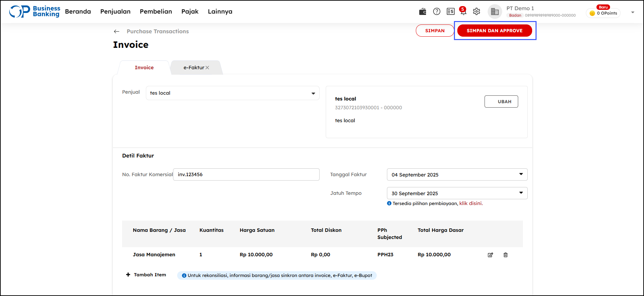Open the Penjualan menu
Screen dimensions: 644x296
[115, 12]
